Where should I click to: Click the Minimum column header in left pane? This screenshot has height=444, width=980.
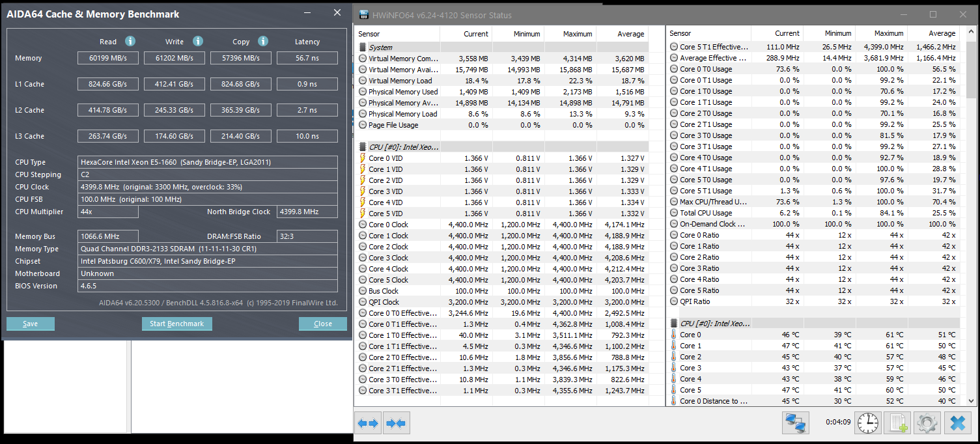coord(518,34)
